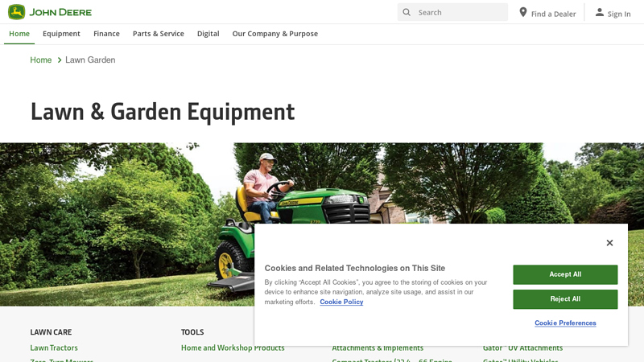Open the Digital menu
Image resolution: width=644 pixels, height=362 pixels.
[208, 34]
